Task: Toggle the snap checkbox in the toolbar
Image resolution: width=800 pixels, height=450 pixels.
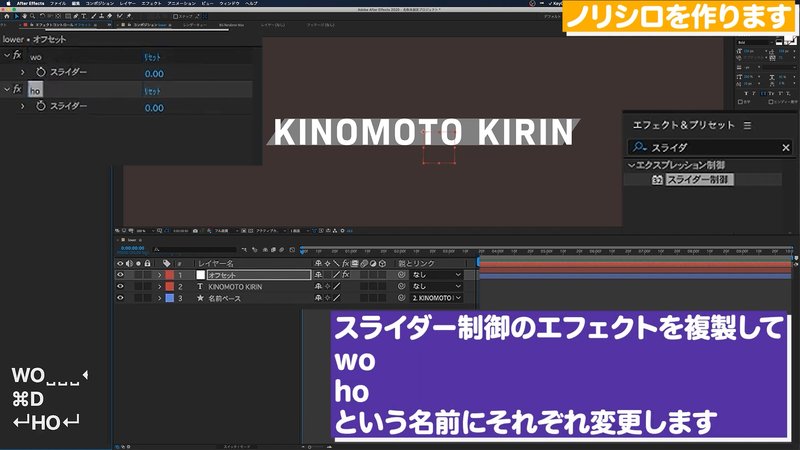Action: click(x=176, y=16)
